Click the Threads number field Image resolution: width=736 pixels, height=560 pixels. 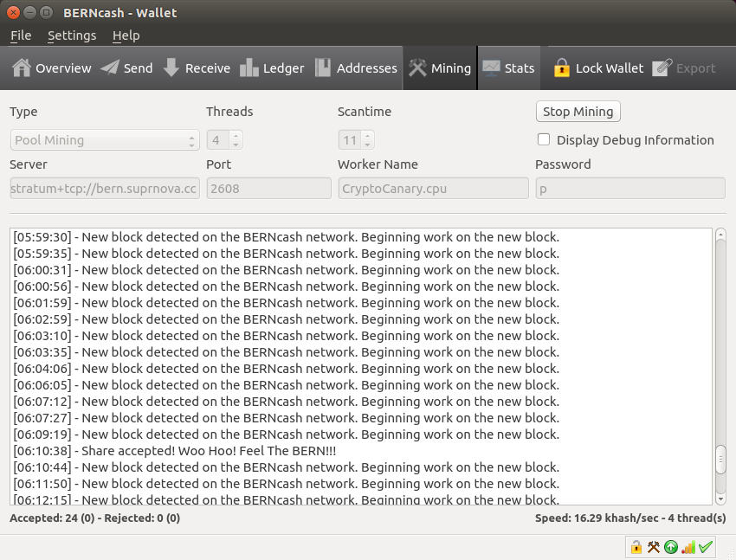point(218,139)
